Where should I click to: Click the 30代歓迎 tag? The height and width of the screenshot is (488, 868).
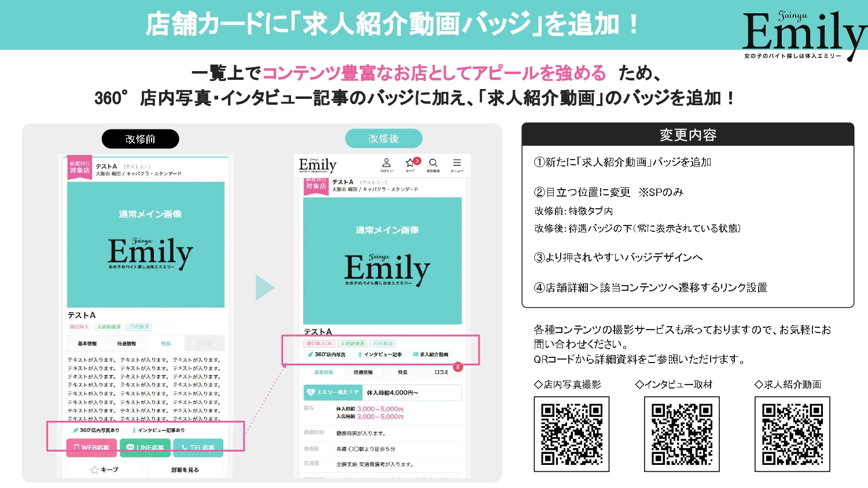tap(383, 343)
